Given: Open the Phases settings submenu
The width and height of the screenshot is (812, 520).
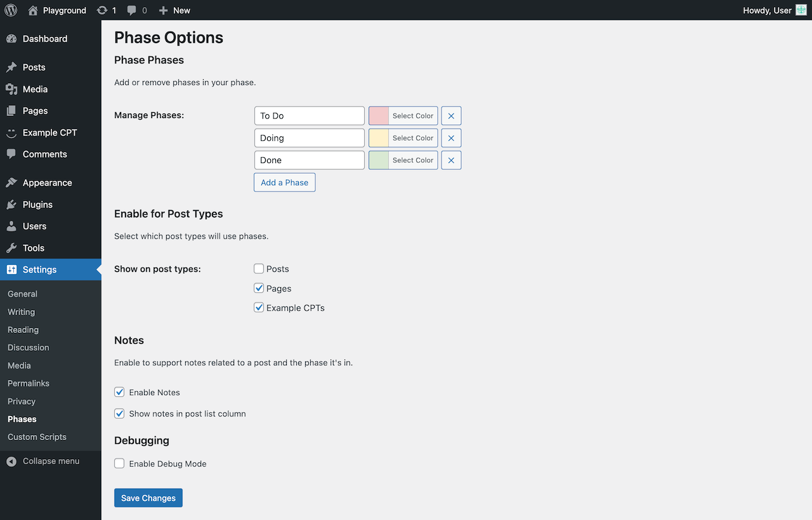Looking at the screenshot, I should point(22,419).
